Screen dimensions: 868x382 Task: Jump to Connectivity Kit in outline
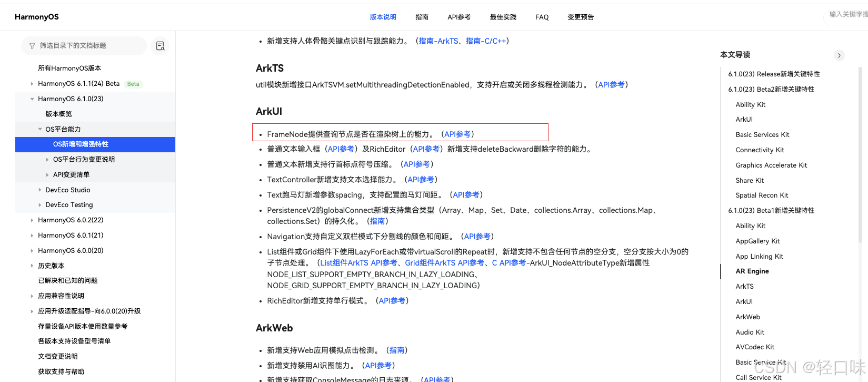(760, 150)
